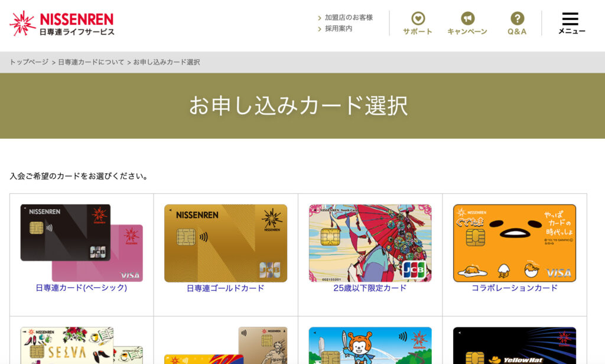Screen dimensions: 605x364
Task: Click the 日専連カード(ベーシック) link
Action: pyautogui.click(x=82, y=288)
